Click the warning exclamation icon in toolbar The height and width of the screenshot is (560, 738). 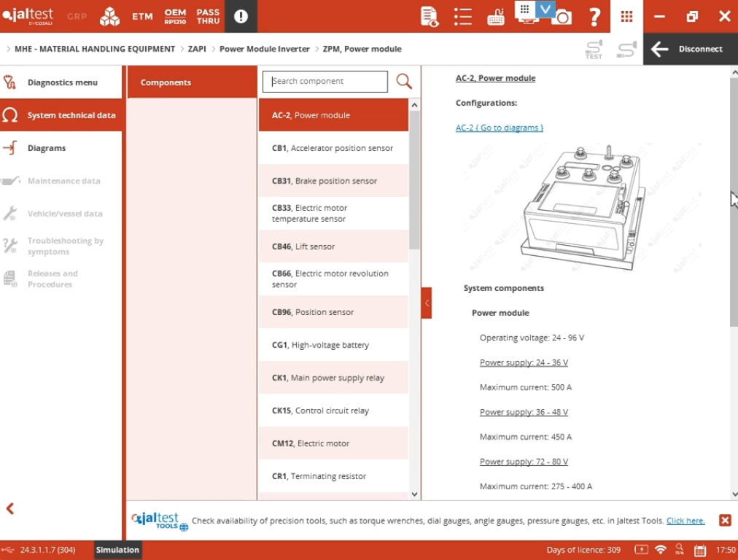(241, 16)
